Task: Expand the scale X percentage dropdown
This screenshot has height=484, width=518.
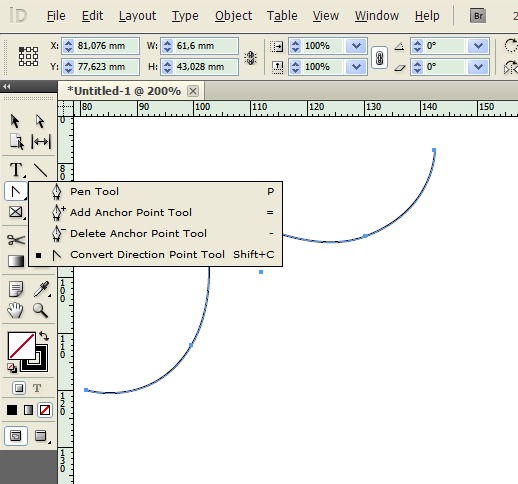Action: click(356, 46)
